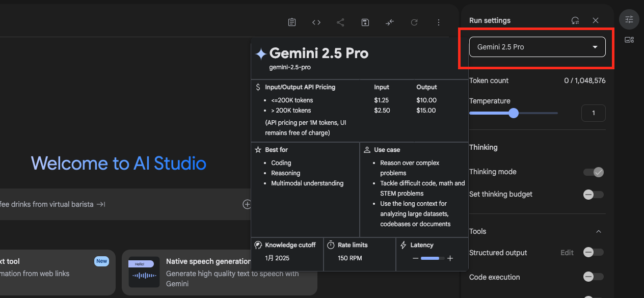Open the Gemini 2.5 Pro model dropdown
The image size is (644, 298).
click(x=536, y=46)
